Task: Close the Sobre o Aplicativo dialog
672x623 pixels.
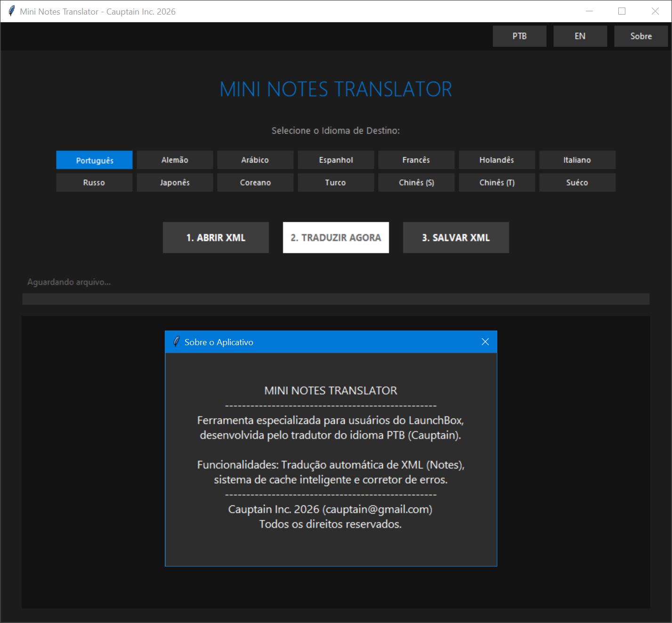Action: [x=485, y=342]
